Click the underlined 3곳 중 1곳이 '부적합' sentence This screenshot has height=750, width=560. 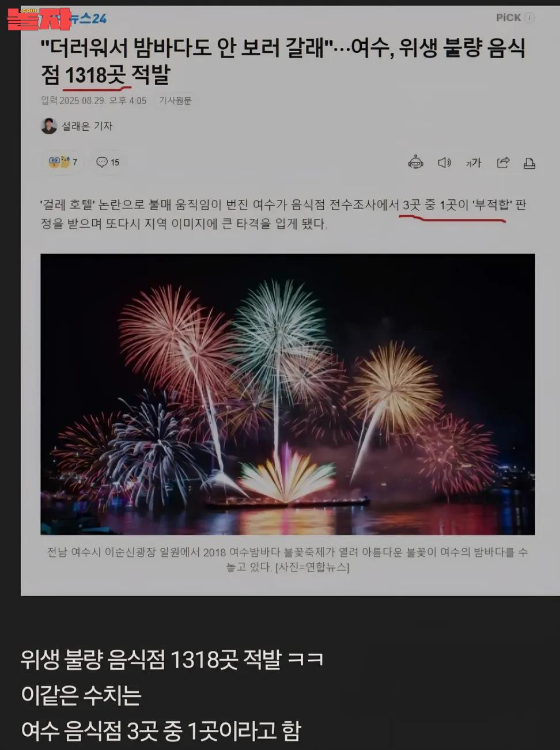(x=456, y=205)
